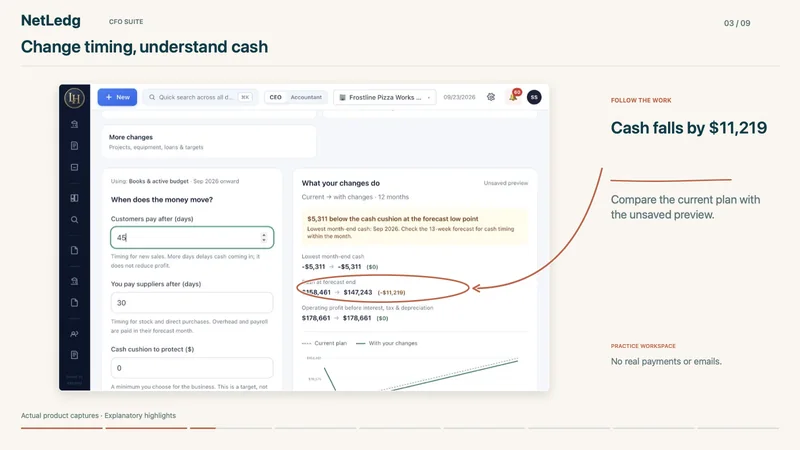Click the Unsaved preview label
The height and width of the screenshot is (450, 800).
[506, 183]
